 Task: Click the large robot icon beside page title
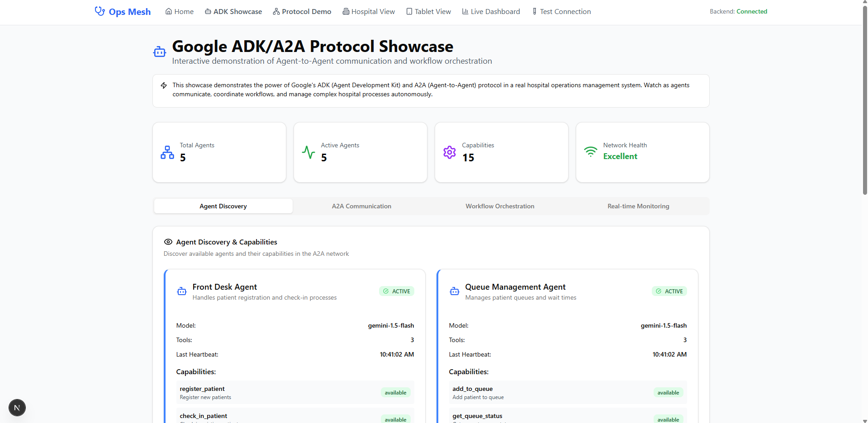tap(160, 52)
